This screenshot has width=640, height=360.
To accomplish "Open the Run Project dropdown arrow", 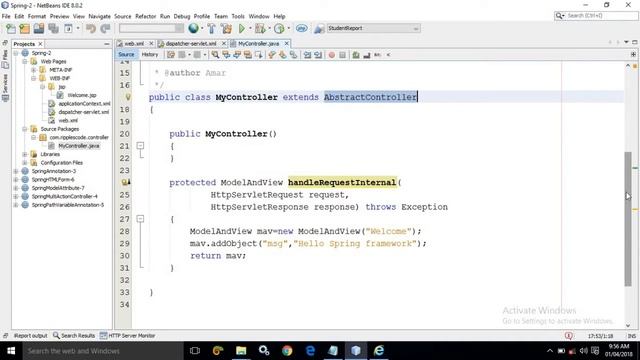I will click(x=250, y=28).
